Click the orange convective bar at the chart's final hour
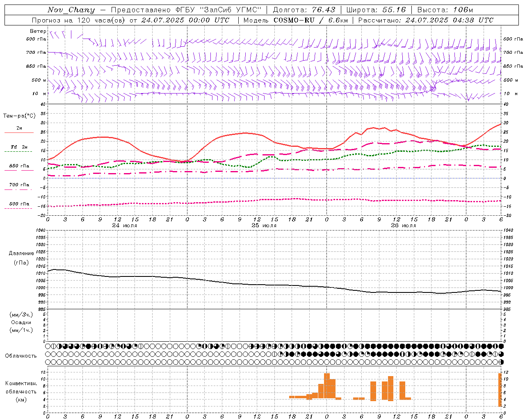Image resolution: width=525 pixels, height=420 pixels. coord(500,390)
